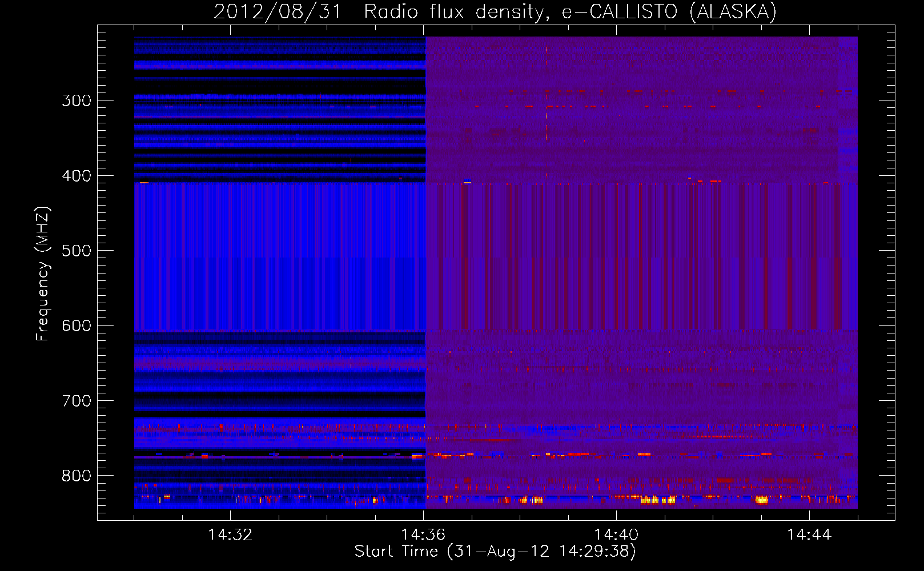Click the 14:36 time tick label
Screen dimensions: 924x571
(423, 534)
